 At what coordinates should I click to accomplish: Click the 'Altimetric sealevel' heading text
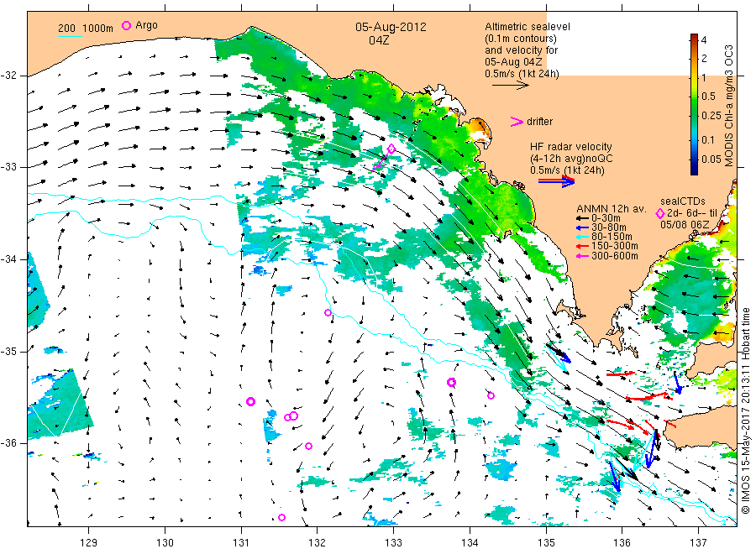(528, 27)
